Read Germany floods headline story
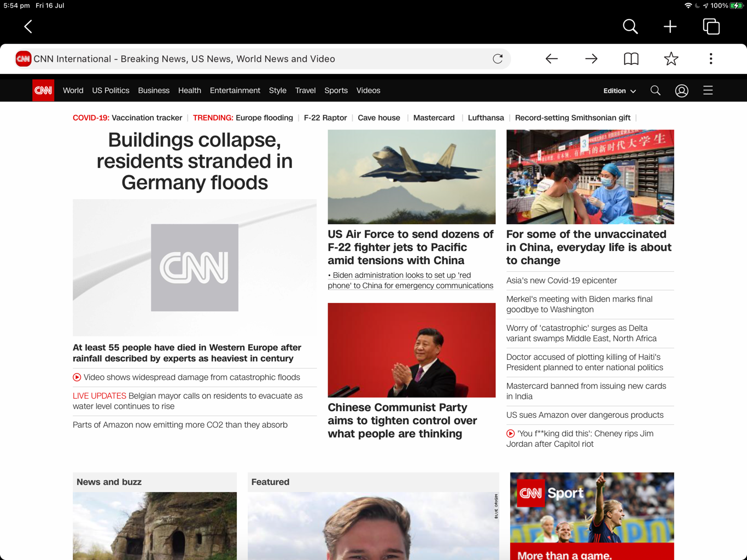This screenshot has height=560, width=747. point(194,161)
